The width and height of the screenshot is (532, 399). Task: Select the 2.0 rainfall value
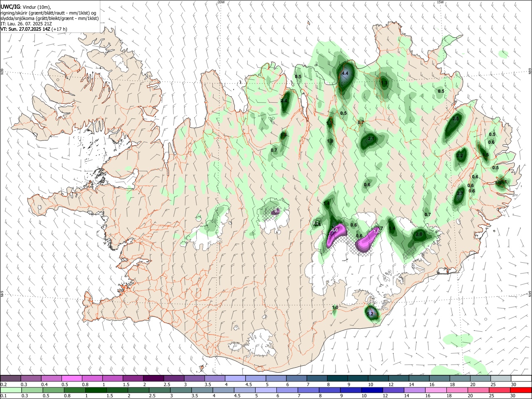point(419,234)
